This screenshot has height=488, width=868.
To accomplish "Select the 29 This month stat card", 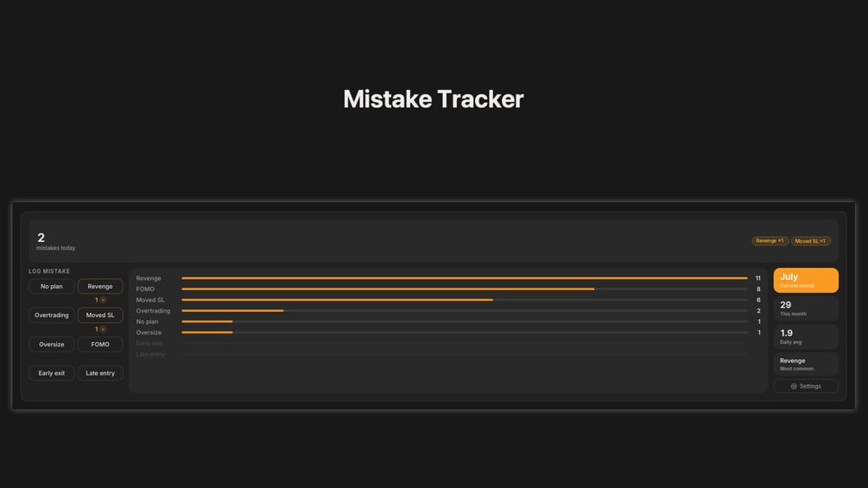I will click(x=806, y=308).
